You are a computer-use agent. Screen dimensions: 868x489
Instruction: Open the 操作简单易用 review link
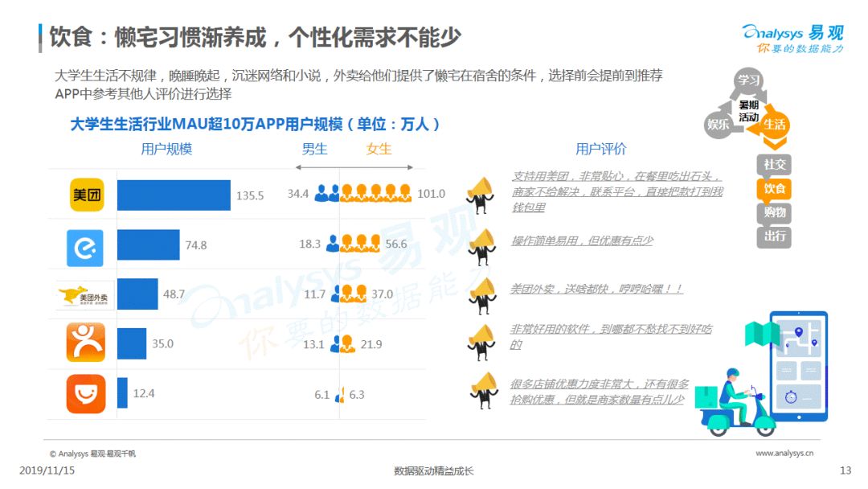[582, 241]
